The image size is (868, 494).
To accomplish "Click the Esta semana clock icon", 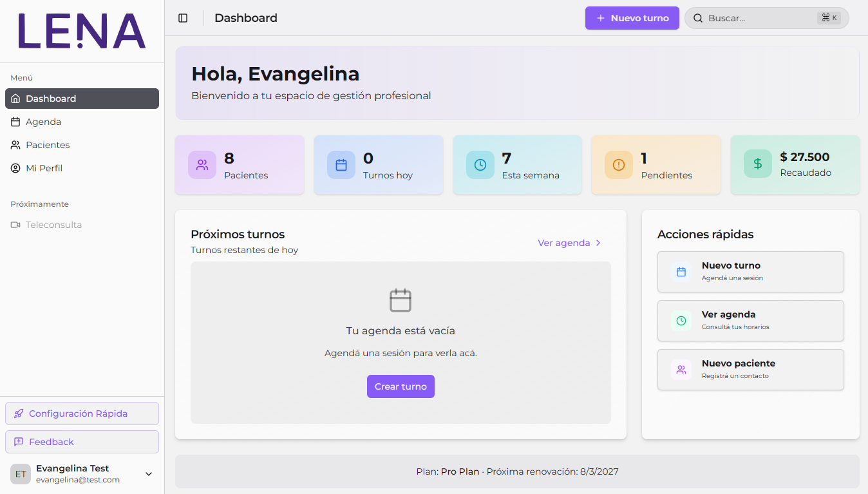I will pyautogui.click(x=480, y=165).
